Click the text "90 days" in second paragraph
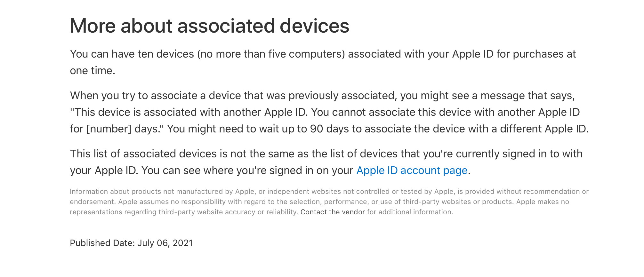This screenshot has width=644, height=277. (329, 129)
